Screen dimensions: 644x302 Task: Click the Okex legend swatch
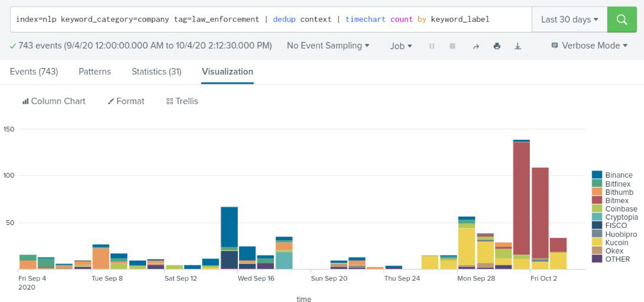[597, 250]
